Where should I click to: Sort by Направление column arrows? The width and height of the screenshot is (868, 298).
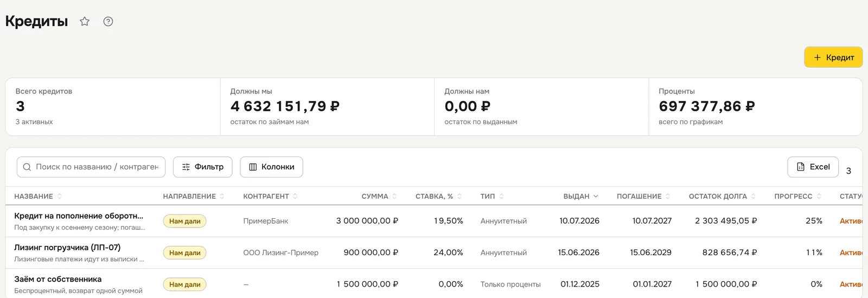(x=222, y=196)
